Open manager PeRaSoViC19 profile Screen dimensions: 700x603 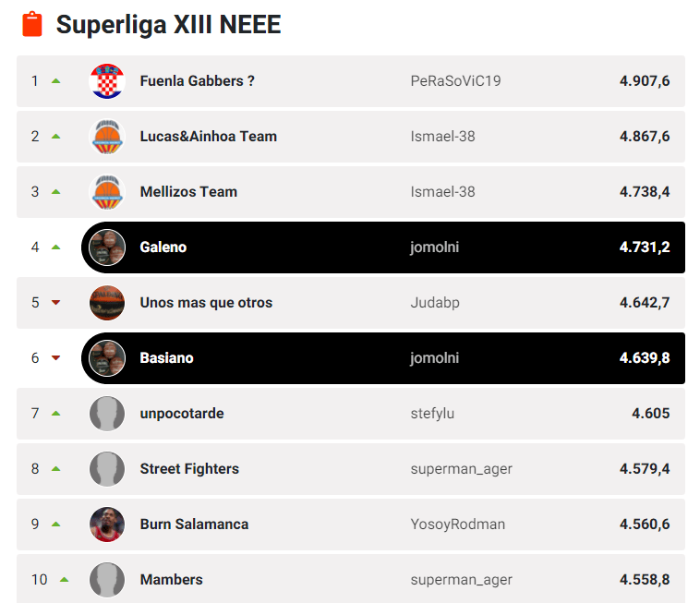455,81
